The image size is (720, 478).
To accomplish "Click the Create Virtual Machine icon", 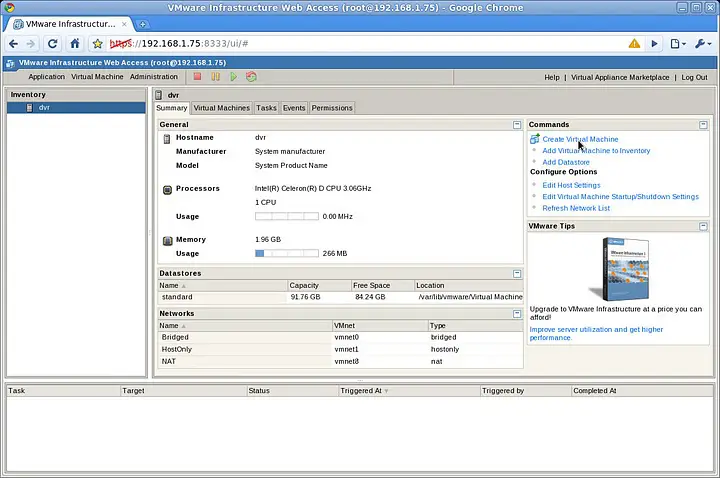I will pos(534,139).
